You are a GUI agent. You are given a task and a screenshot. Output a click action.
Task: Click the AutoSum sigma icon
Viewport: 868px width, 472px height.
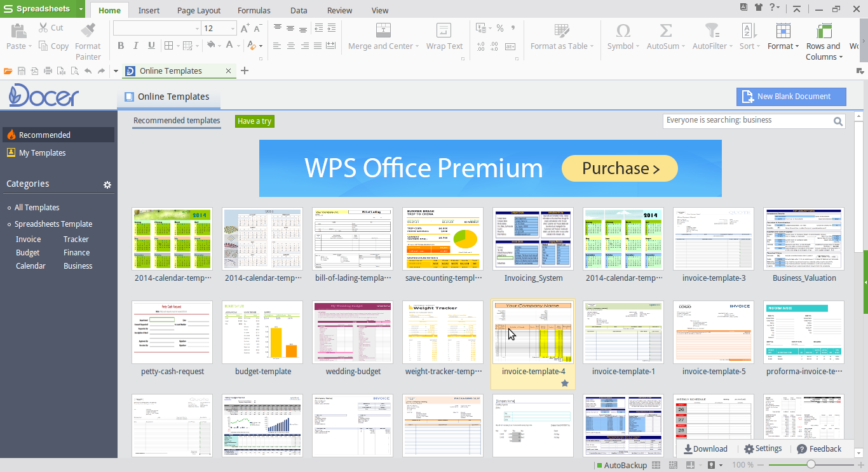click(x=665, y=30)
